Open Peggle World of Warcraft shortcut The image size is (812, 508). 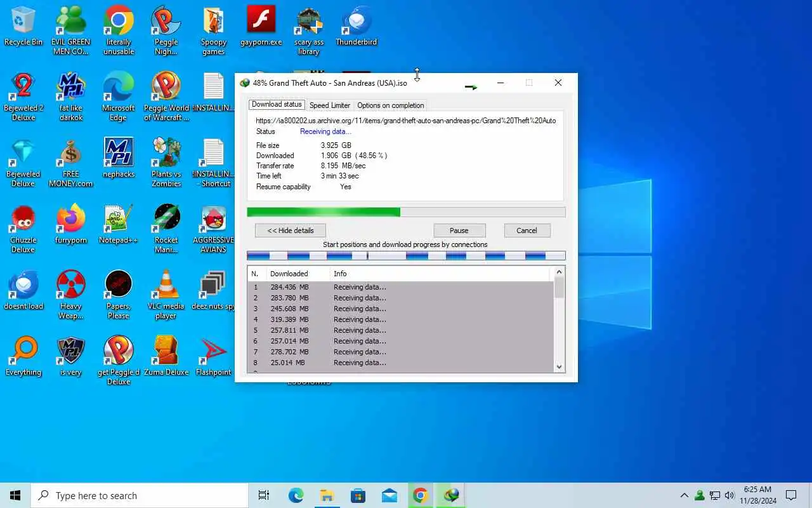click(166, 97)
